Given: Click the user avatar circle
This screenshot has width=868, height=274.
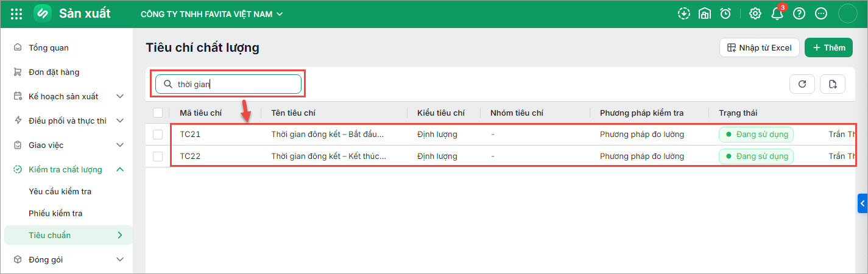Looking at the screenshot, I should click(x=848, y=13).
